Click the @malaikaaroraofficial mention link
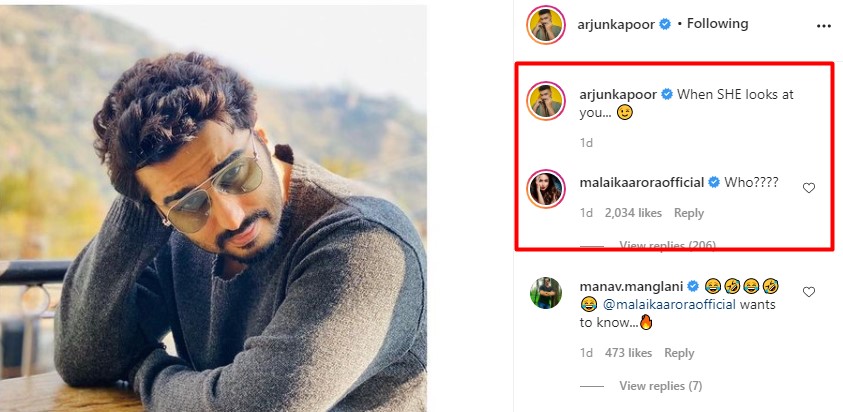The height and width of the screenshot is (412, 843). pos(663,304)
